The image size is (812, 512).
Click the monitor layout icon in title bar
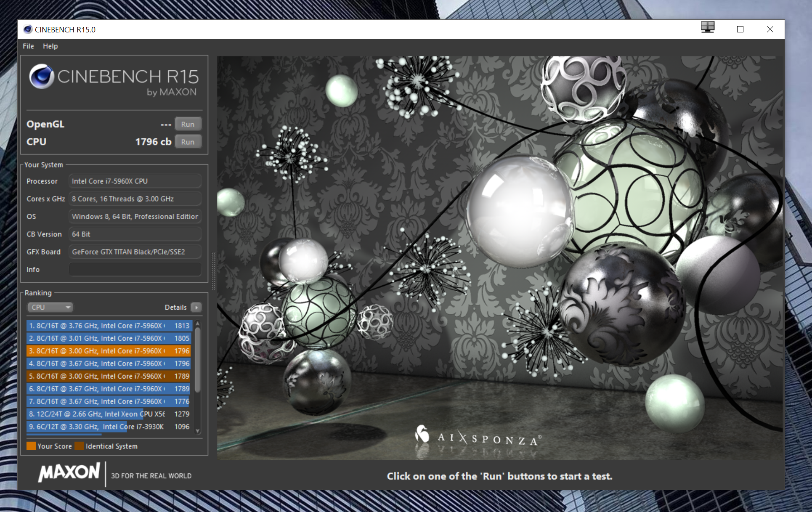[708, 28]
